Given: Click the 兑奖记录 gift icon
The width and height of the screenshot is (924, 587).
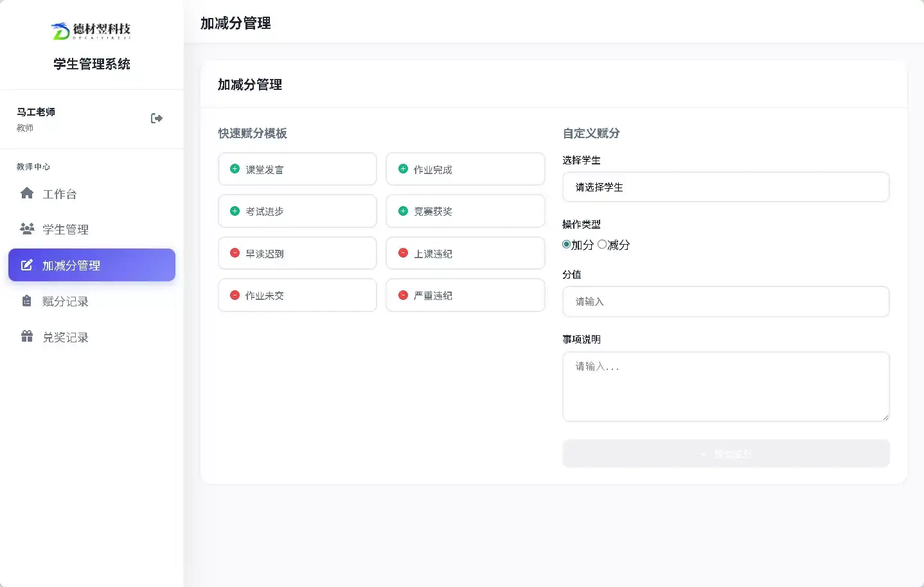Looking at the screenshot, I should 26,337.
